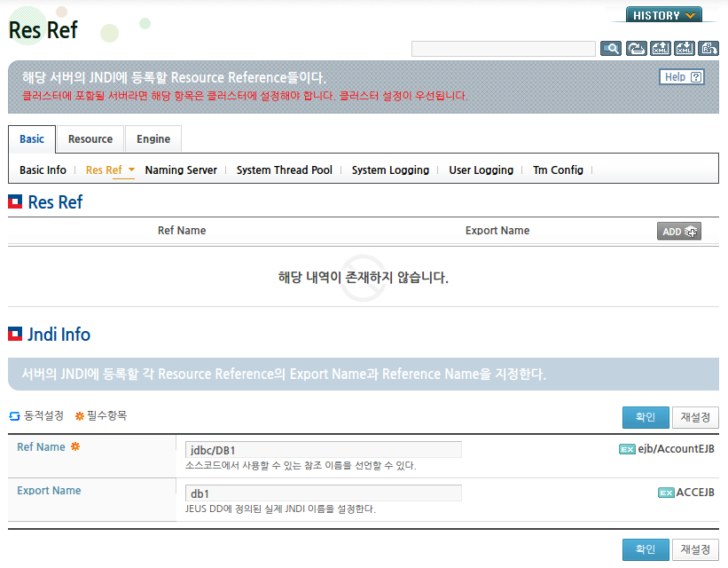728x568 pixels.
Task: Open the Naming Server submenu
Action: pos(181,170)
